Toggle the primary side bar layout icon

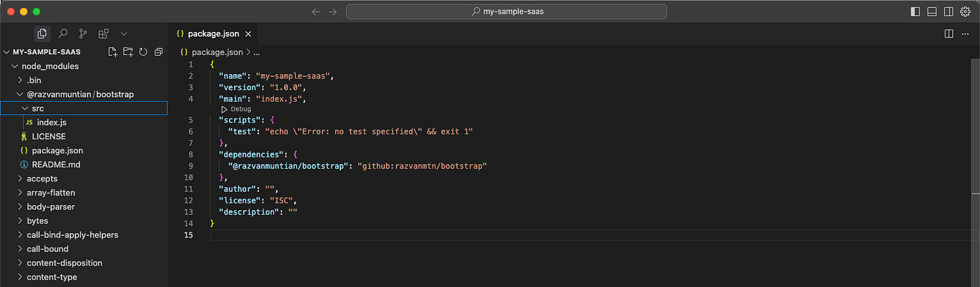tap(915, 11)
